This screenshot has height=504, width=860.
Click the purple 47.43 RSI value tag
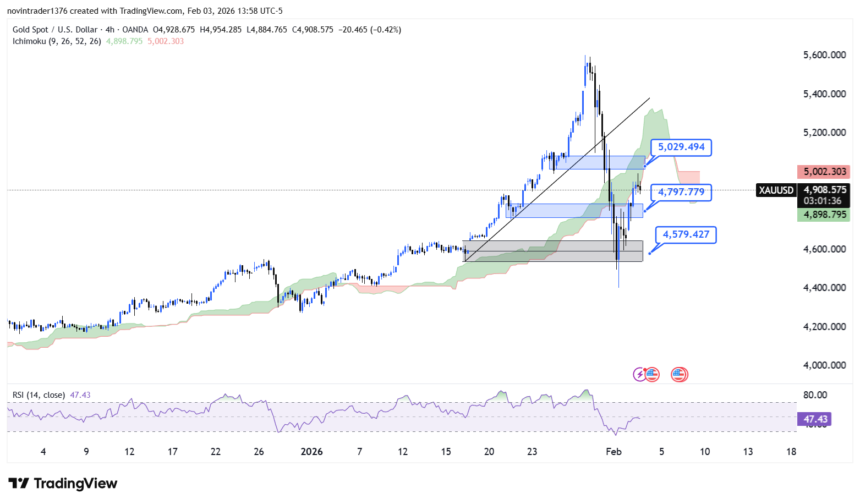(814, 419)
